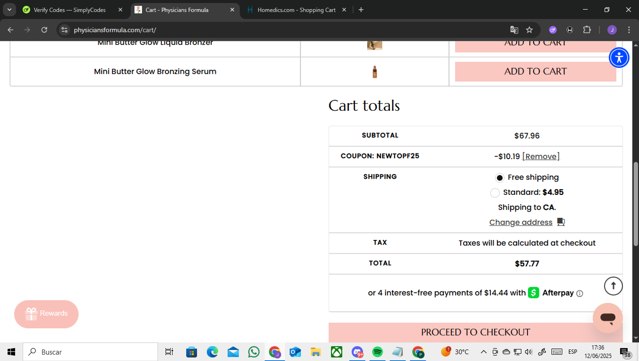Image resolution: width=639 pixels, height=361 pixels.
Task: Switch to Homedics.com Shopping Cart tab
Action: [x=296, y=10]
